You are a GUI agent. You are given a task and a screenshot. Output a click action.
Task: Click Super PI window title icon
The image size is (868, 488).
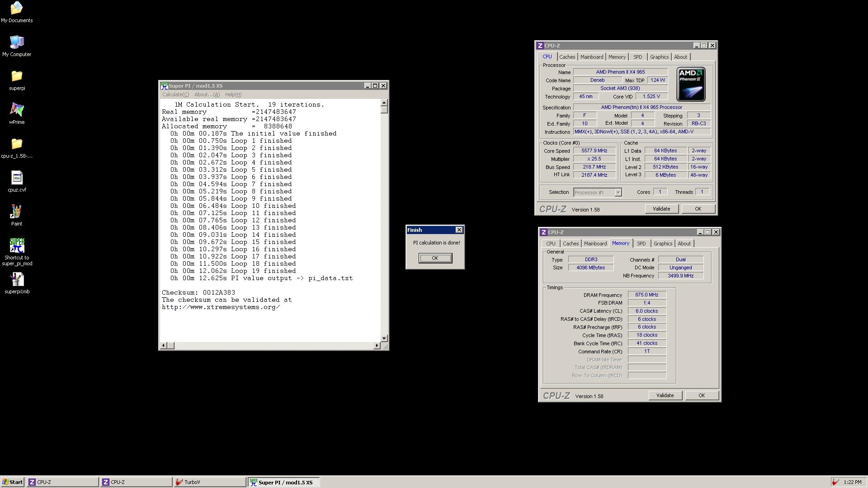(164, 86)
